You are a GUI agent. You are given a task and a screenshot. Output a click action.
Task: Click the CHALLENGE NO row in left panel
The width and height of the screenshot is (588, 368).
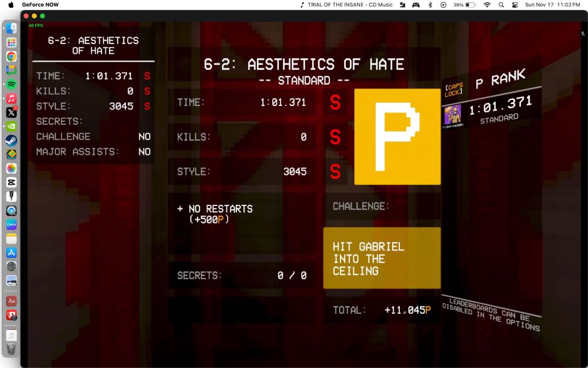pyautogui.click(x=93, y=137)
